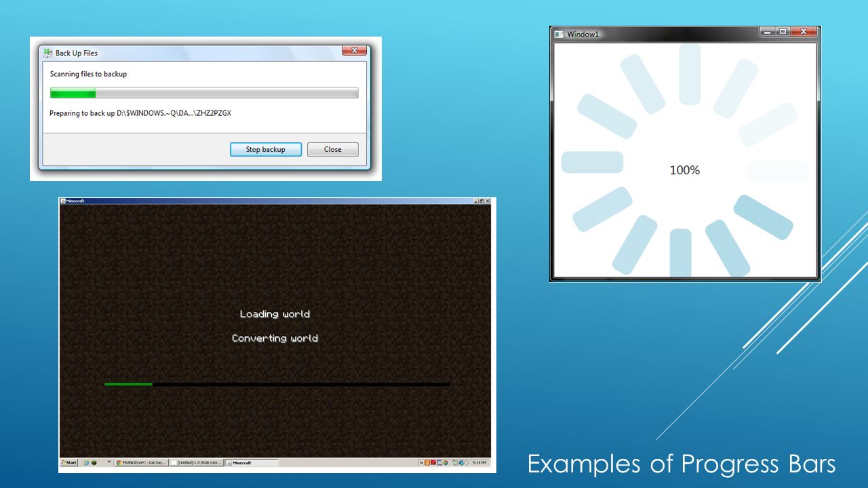Minimize the Minecraft window
The height and width of the screenshot is (488, 868).
coord(476,201)
